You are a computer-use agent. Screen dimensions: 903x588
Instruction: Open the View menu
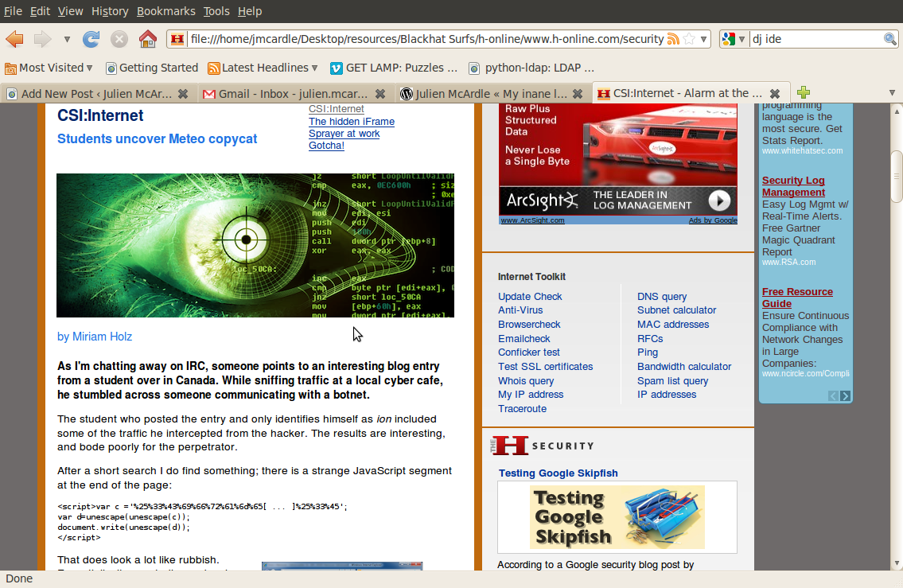70,11
